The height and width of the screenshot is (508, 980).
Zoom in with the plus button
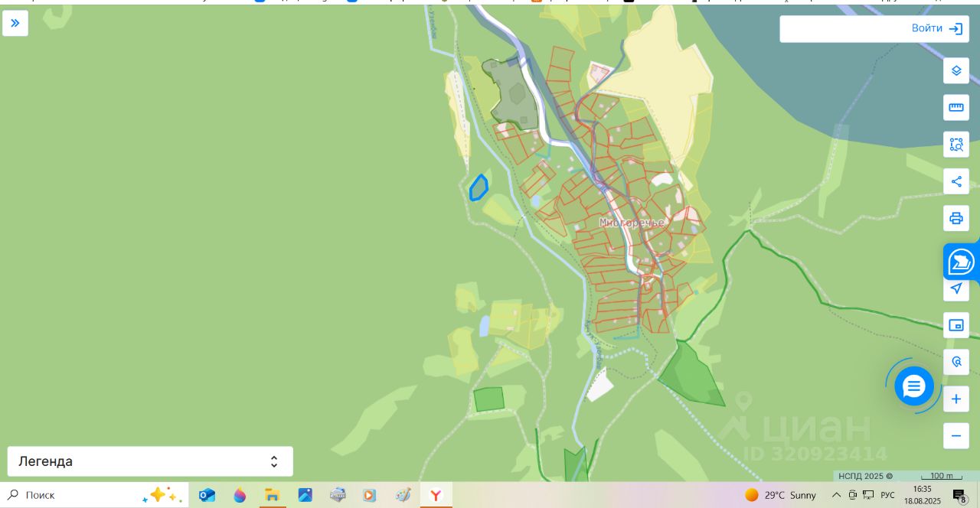[956, 399]
